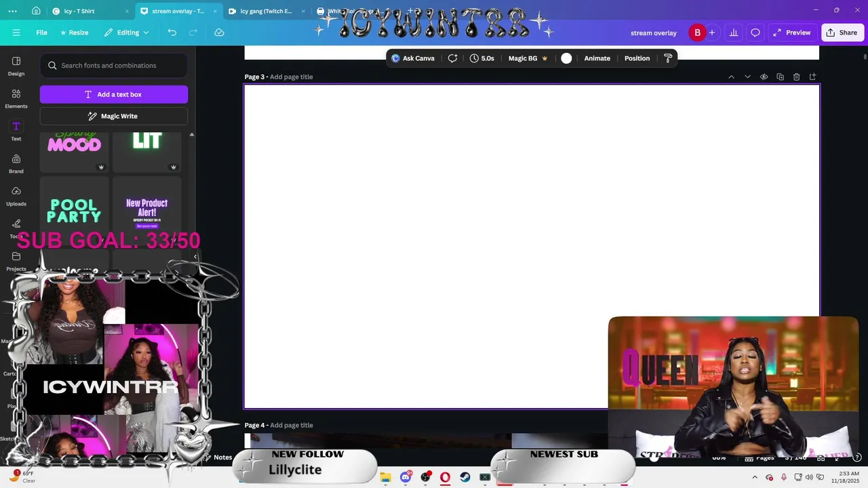The image size is (868, 488).
Task: Select the Text panel
Action: pyautogui.click(x=16, y=131)
